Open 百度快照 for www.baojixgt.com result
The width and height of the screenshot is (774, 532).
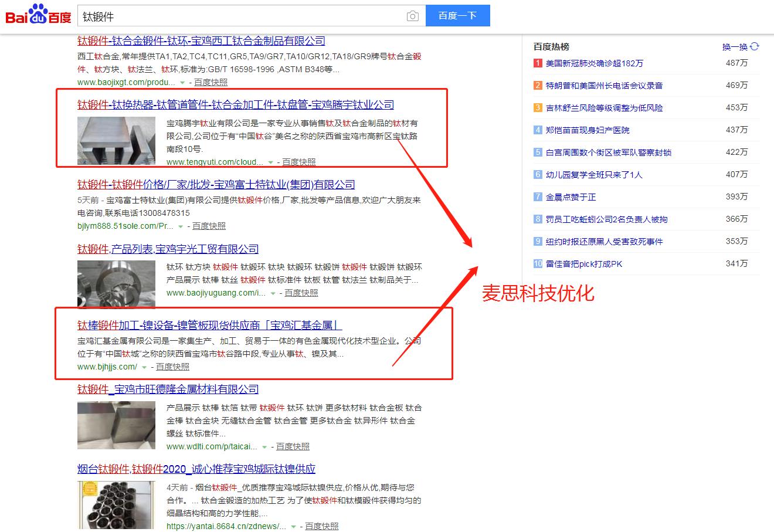pyautogui.click(x=211, y=82)
